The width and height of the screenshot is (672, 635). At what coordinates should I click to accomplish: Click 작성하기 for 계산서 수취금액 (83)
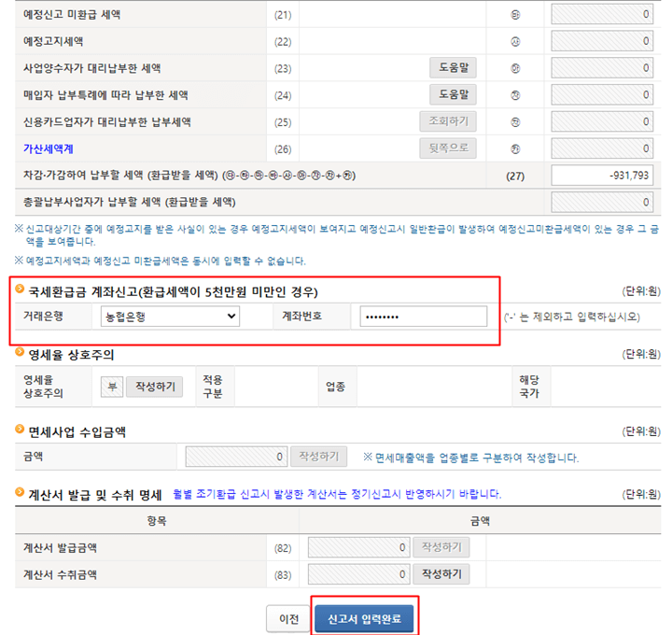pos(441,574)
